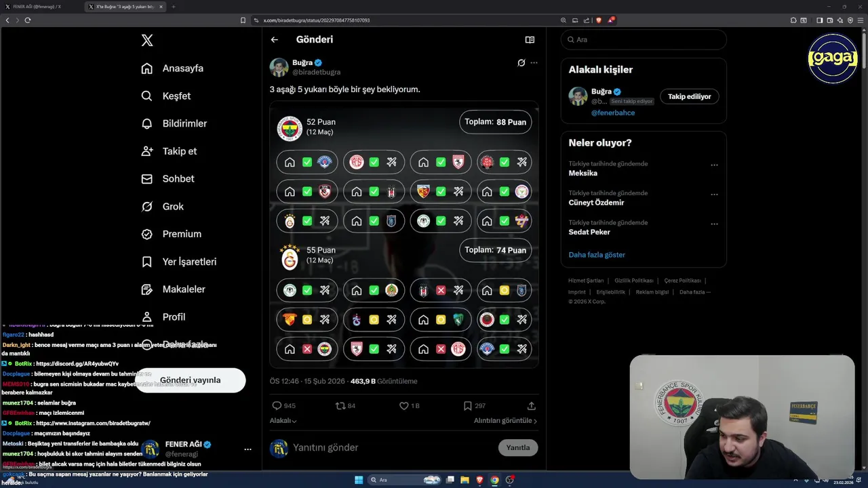The height and width of the screenshot is (488, 868).
Task: Open the Cüneyt Özdemir trending topic
Action: click(x=596, y=203)
